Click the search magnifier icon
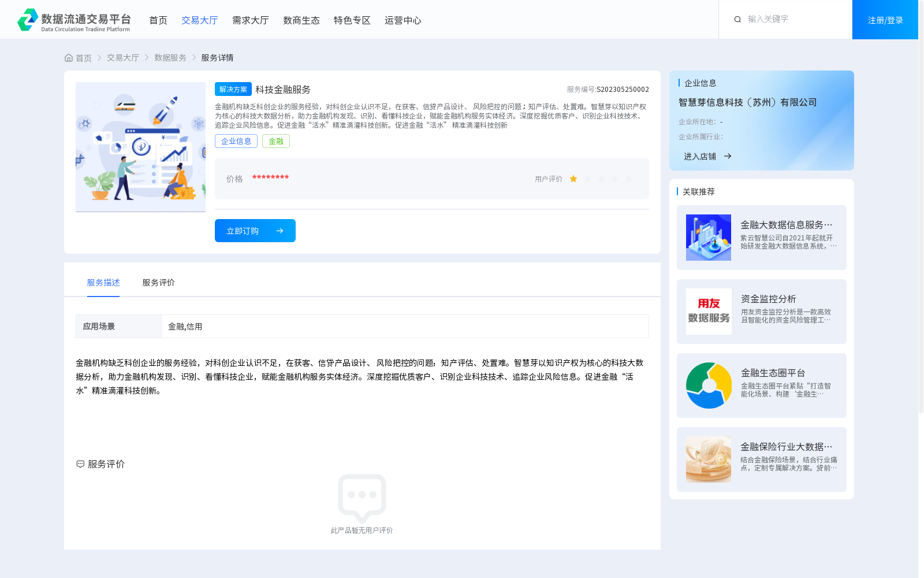Screen dimensions: 924x578 pyautogui.click(x=737, y=20)
